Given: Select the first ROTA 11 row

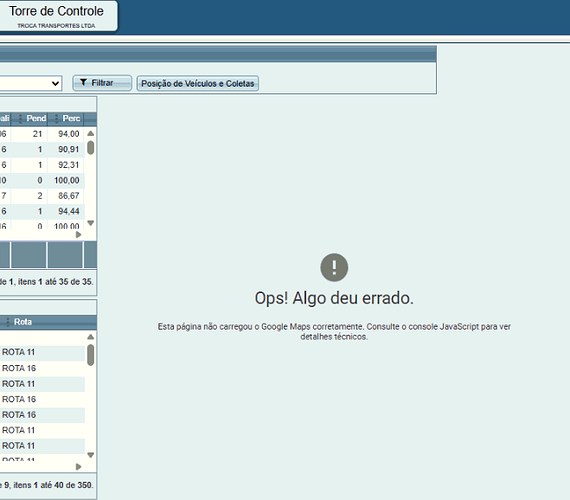Looking at the screenshot, I should [x=43, y=352].
